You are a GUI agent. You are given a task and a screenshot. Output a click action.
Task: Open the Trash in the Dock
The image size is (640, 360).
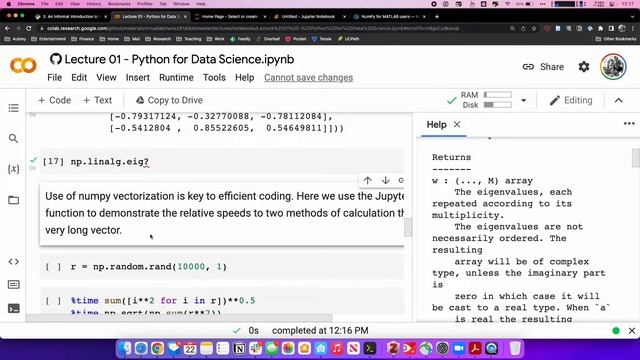(515, 348)
